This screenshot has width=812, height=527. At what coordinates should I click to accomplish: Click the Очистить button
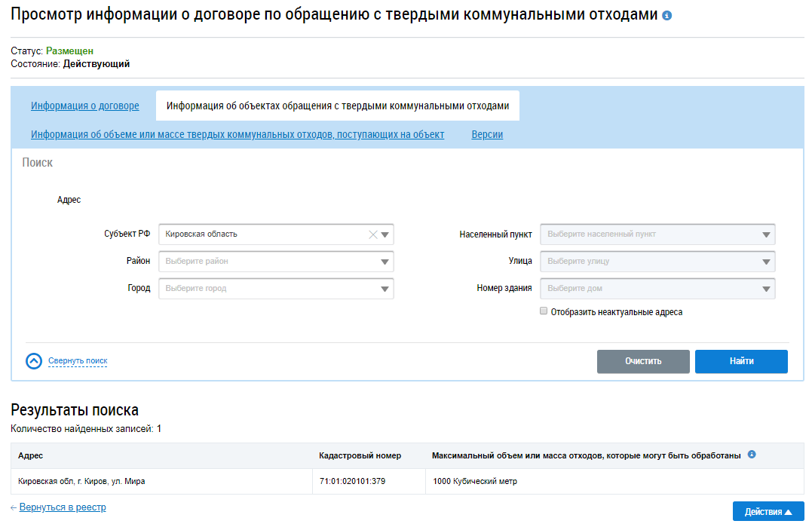pyautogui.click(x=643, y=361)
